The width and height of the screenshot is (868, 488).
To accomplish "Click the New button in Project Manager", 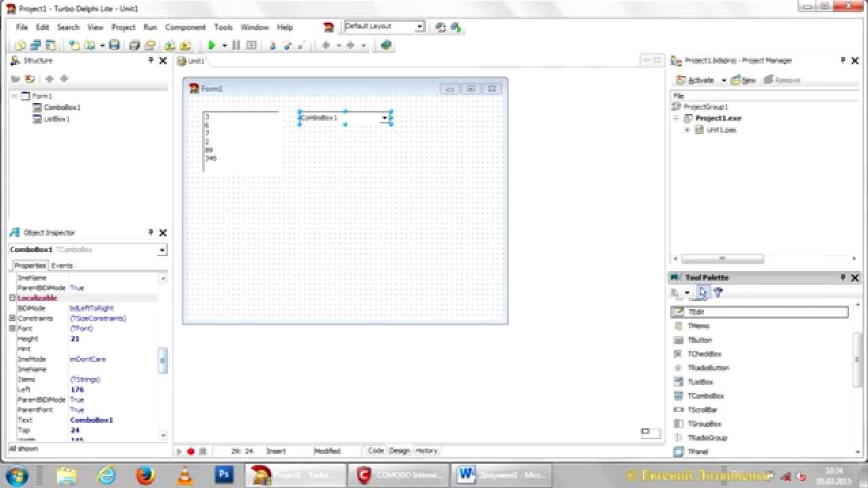I will [744, 80].
